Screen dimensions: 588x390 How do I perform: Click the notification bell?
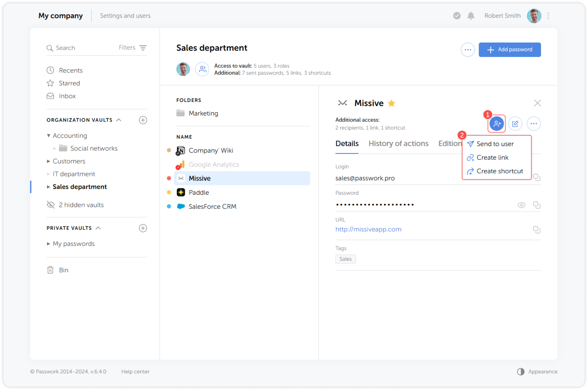click(471, 16)
